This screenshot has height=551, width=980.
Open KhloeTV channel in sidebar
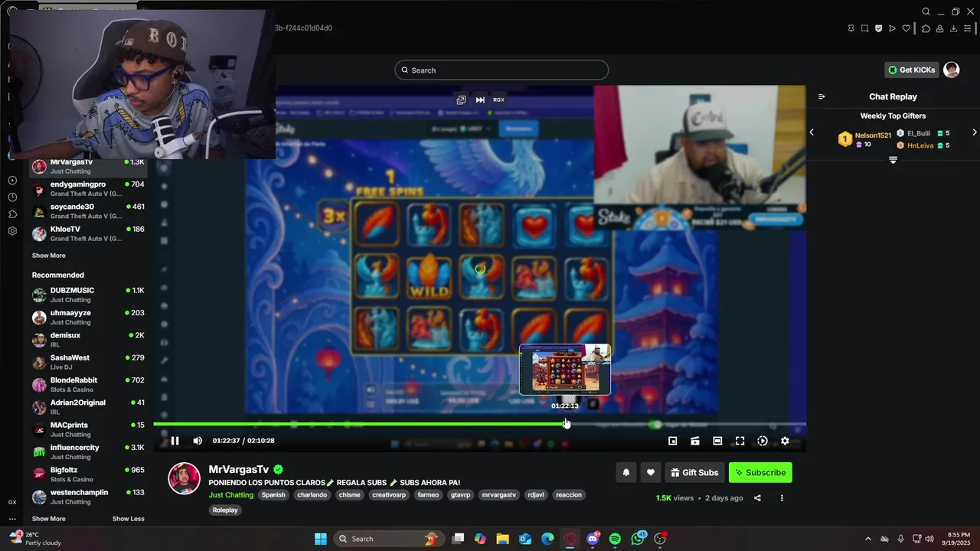[87, 233]
